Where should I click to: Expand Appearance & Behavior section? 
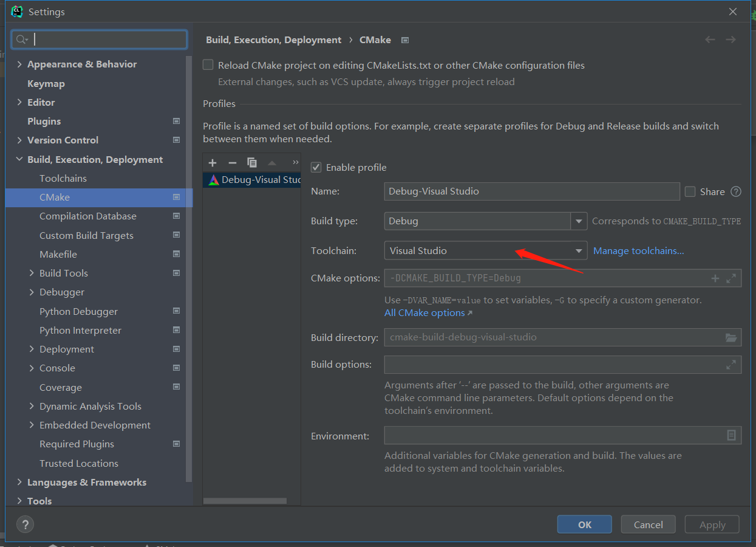[x=19, y=64]
